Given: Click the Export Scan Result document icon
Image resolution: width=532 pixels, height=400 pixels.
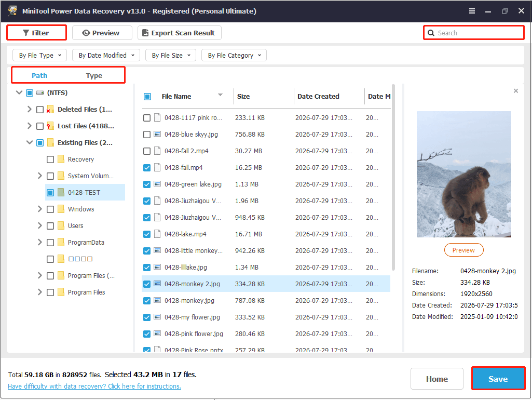Looking at the screenshot, I should pos(145,33).
